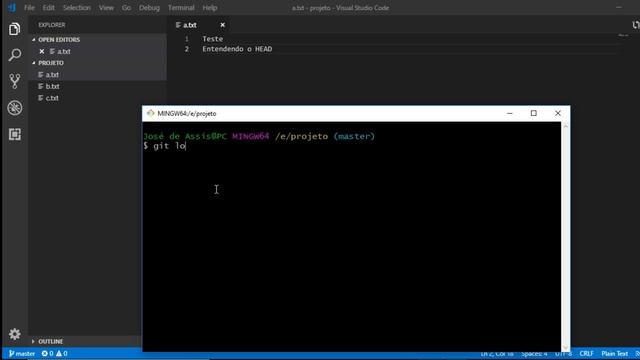This screenshot has height=360, width=640.
Task: Open the Help menu
Action: coord(210,8)
